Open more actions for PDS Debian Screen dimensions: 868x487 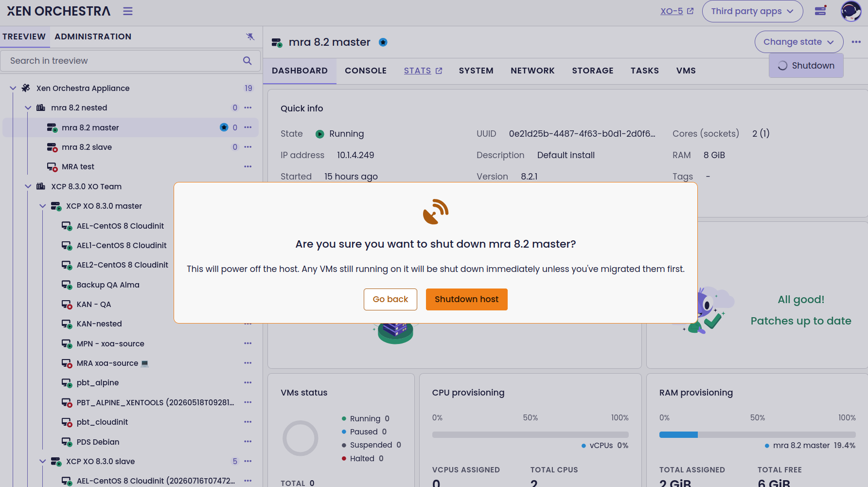tap(248, 442)
